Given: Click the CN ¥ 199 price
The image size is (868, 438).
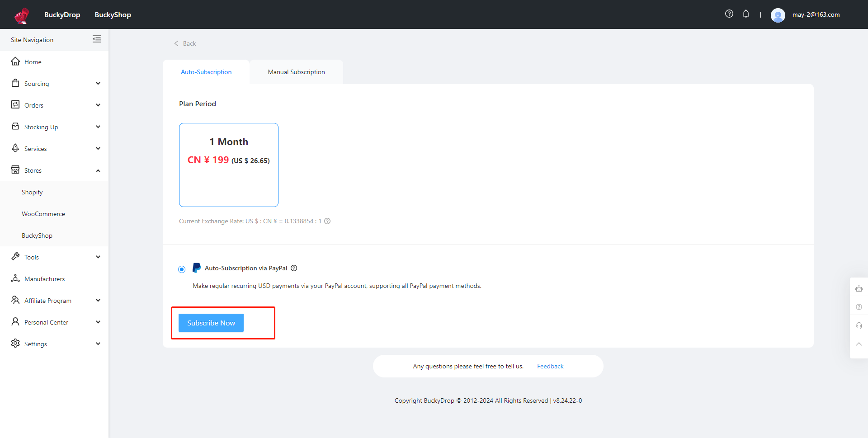Looking at the screenshot, I should click(x=208, y=160).
